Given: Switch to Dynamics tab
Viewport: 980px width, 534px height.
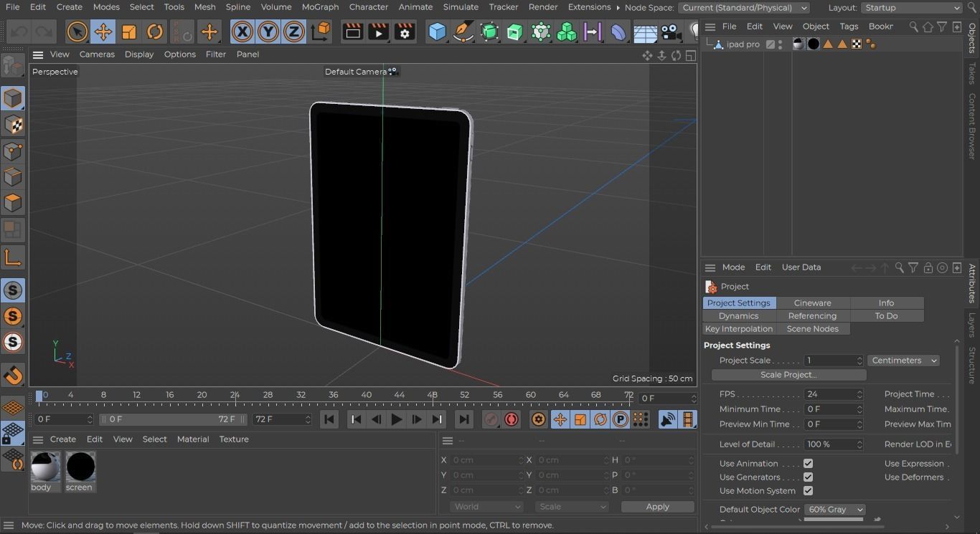Looking at the screenshot, I should coord(738,316).
